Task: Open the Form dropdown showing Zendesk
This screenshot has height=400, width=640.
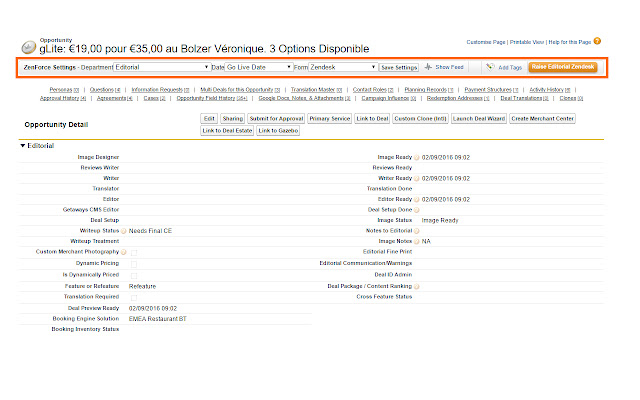Action: [x=343, y=67]
